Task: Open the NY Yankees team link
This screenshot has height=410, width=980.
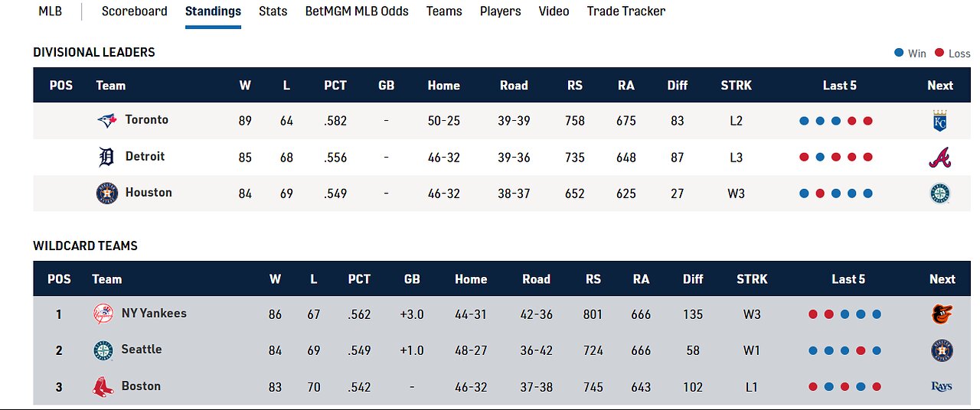Action: 154,314
